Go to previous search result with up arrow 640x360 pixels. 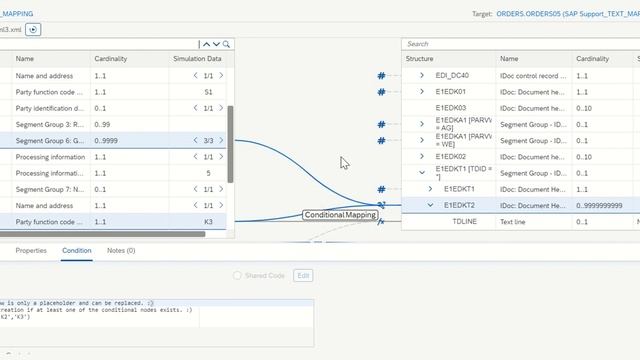coord(207,44)
